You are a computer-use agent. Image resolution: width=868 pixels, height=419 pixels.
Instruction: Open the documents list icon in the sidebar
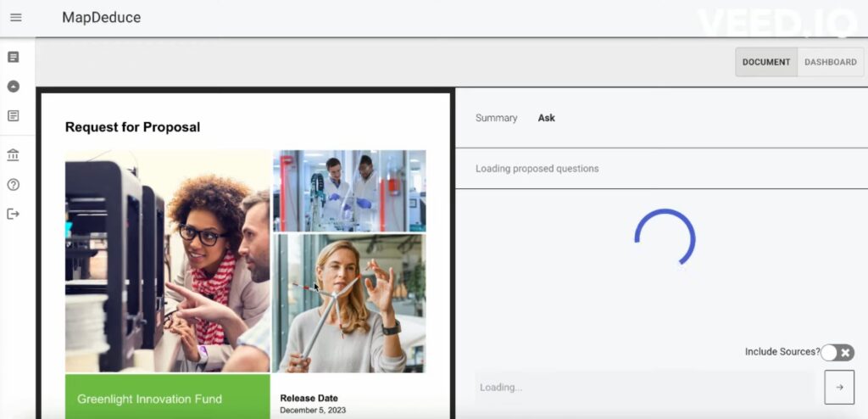14,57
